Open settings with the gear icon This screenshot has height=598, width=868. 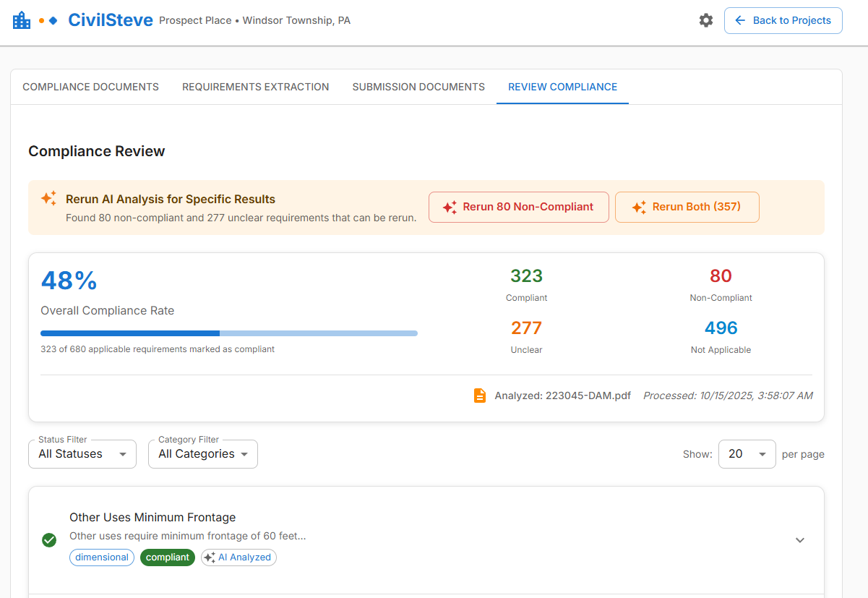(705, 20)
